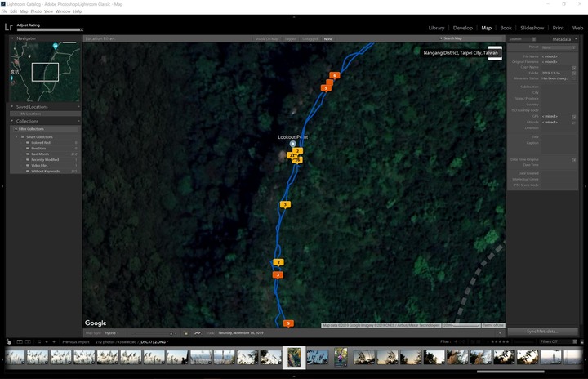588x379 pixels.
Task: Switch to the Print module
Action: [x=558, y=28]
